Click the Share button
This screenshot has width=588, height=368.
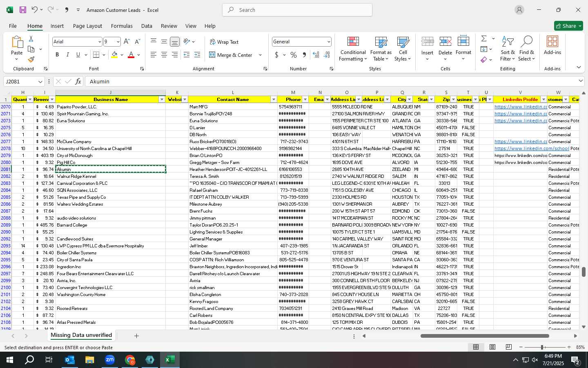(x=568, y=26)
